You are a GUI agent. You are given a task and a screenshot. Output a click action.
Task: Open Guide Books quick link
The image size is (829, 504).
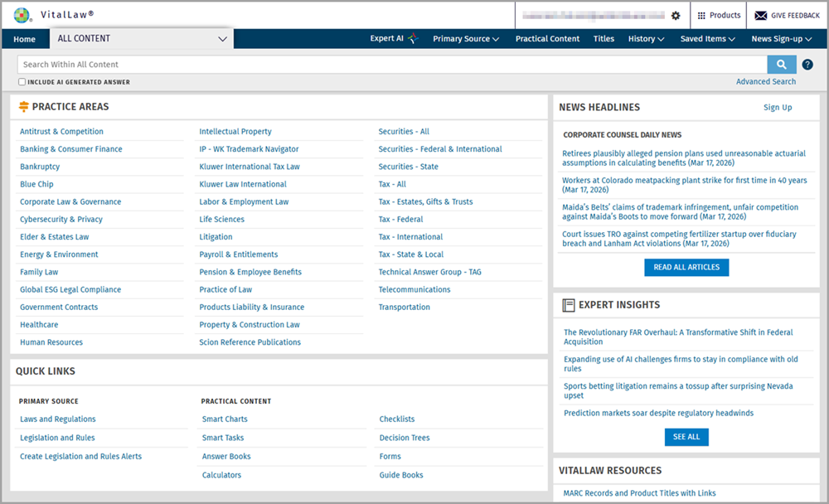(401, 475)
